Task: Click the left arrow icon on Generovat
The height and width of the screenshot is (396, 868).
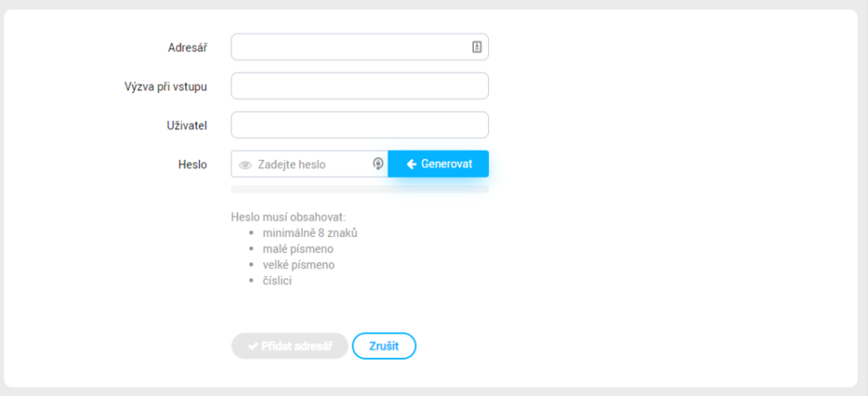Action: point(411,165)
